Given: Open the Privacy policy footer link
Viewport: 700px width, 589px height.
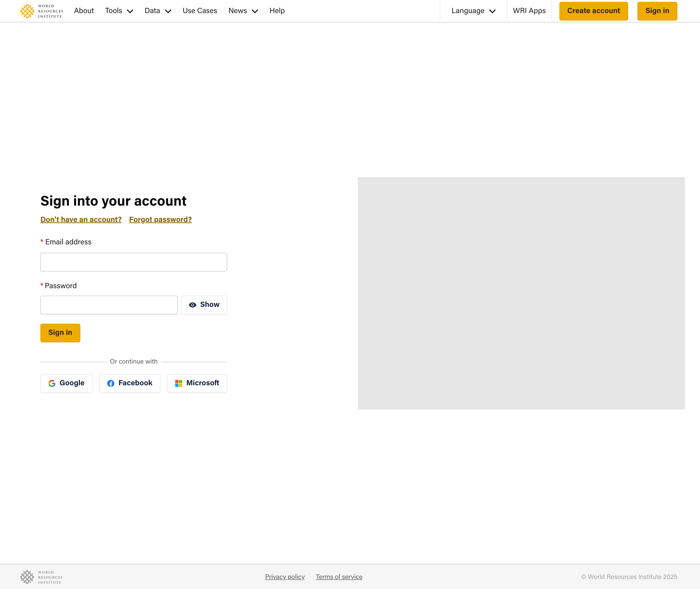Looking at the screenshot, I should (x=285, y=577).
